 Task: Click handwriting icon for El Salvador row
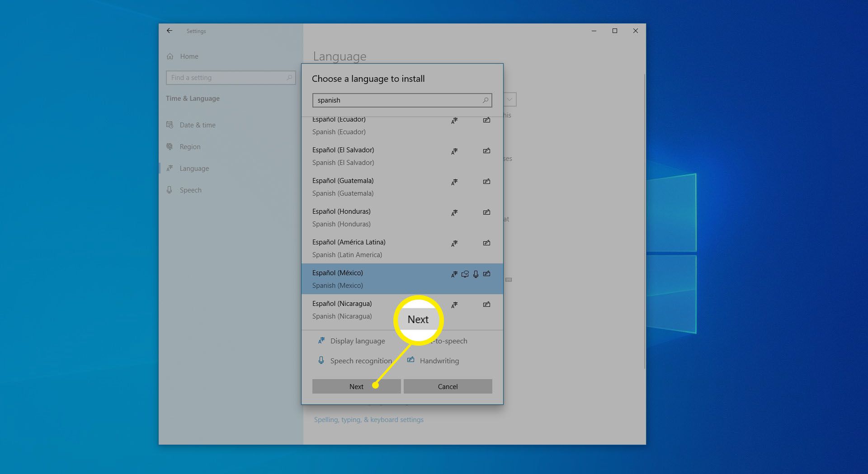(486, 151)
